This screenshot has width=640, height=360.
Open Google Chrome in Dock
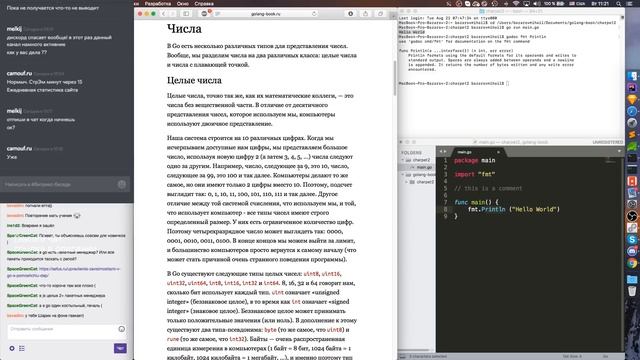point(632,263)
